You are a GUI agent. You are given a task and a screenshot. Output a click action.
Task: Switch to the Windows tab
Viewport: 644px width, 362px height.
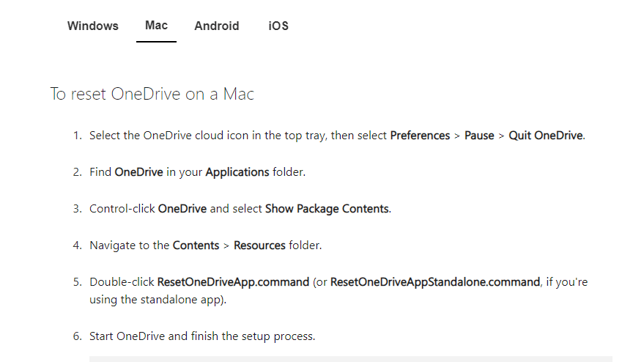click(x=93, y=26)
